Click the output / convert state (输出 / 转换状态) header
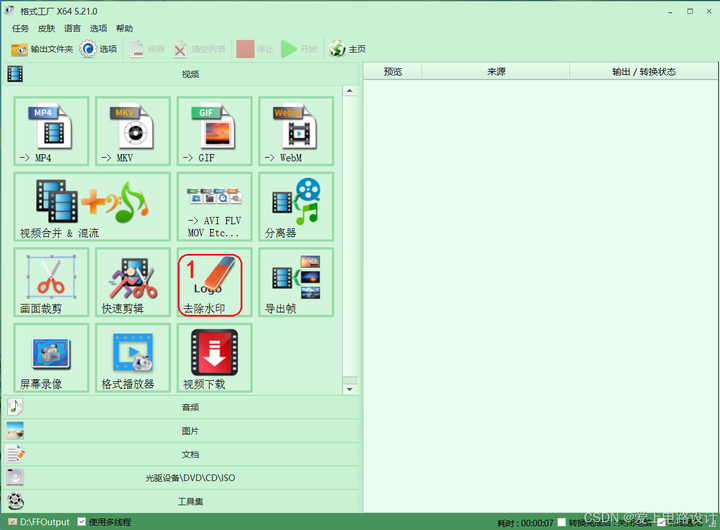Viewport: 720px width, 530px height. pos(644,72)
